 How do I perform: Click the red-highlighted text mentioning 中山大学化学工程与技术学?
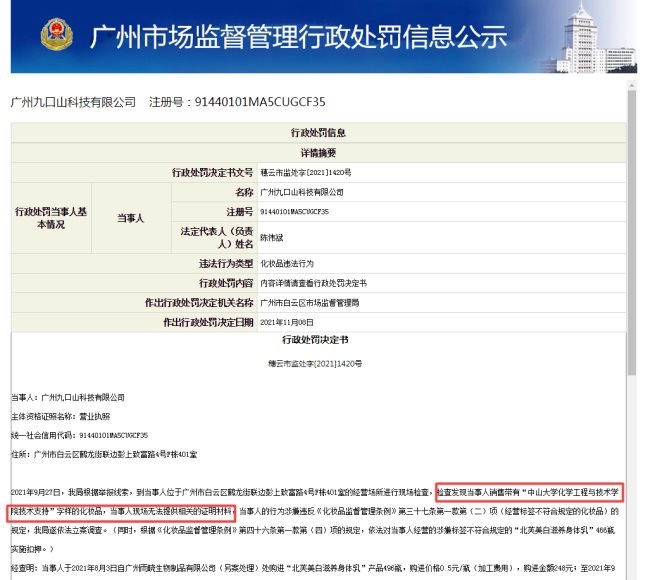pos(530,491)
